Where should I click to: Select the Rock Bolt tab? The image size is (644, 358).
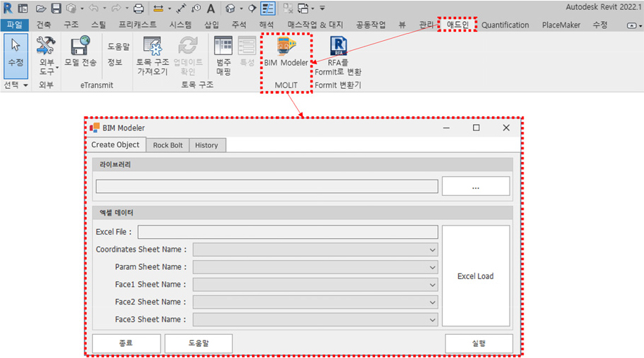tap(168, 145)
